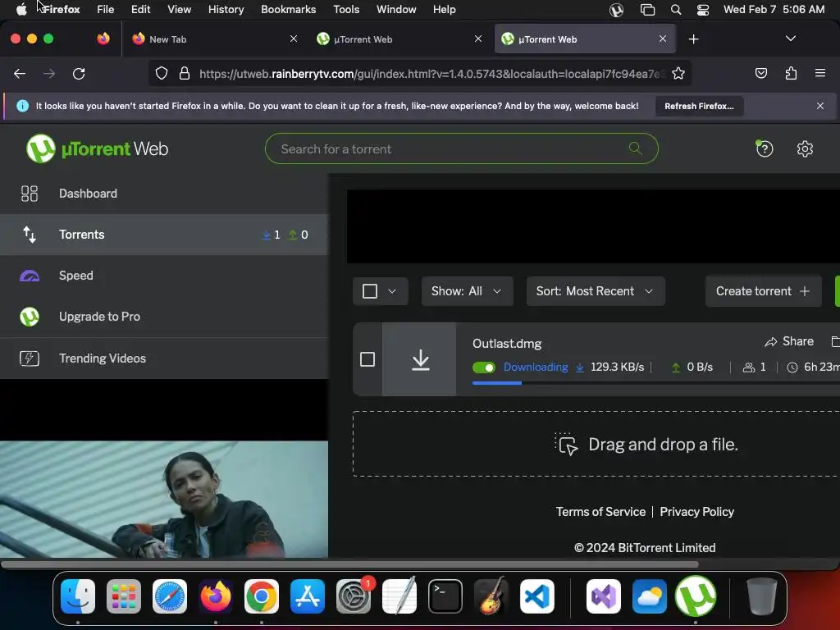The width and height of the screenshot is (840, 630).
Task: Open the Dashboard sidebar item
Action: 164,194
